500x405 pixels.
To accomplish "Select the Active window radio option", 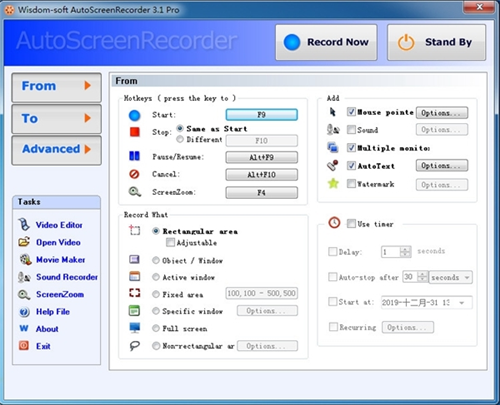I will [x=156, y=277].
